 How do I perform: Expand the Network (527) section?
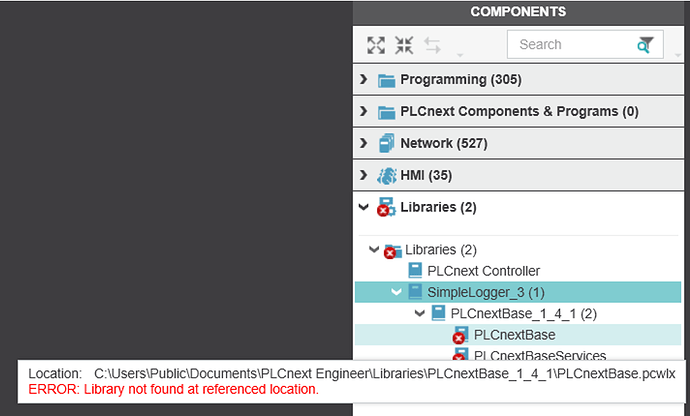coord(363,143)
